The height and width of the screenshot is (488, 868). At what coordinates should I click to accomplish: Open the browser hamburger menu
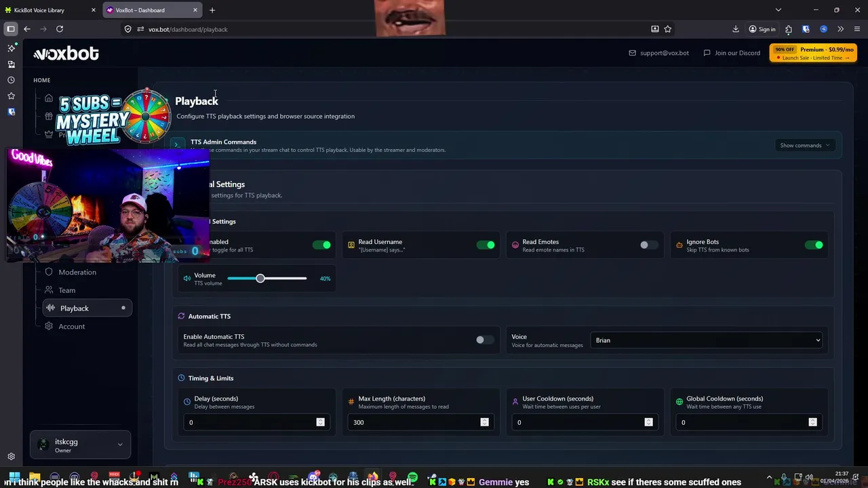click(x=857, y=29)
